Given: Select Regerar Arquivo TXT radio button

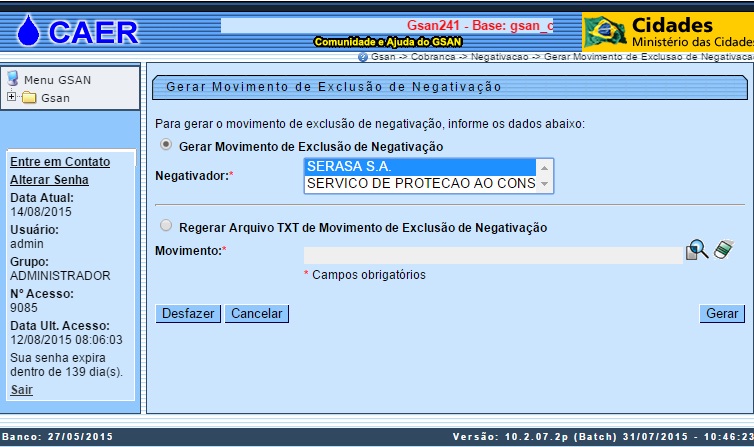Looking at the screenshot, I should [x=166, y=225].
